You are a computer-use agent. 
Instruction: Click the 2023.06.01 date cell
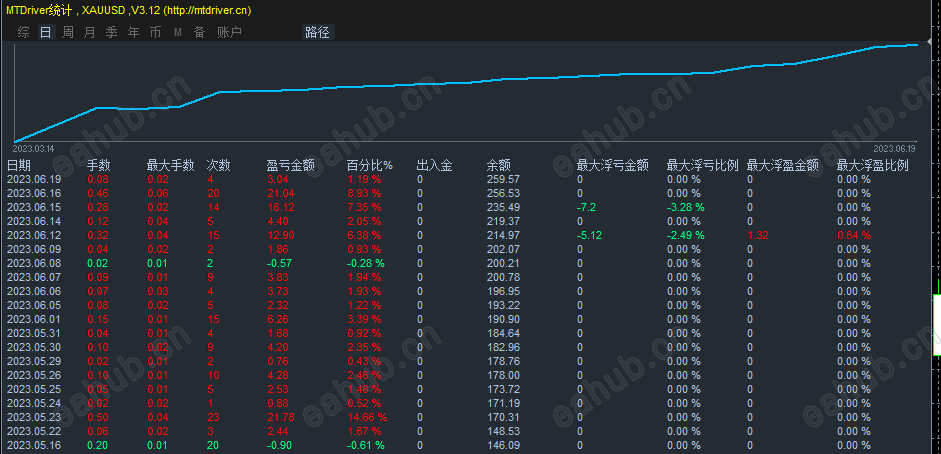point(33,319)
